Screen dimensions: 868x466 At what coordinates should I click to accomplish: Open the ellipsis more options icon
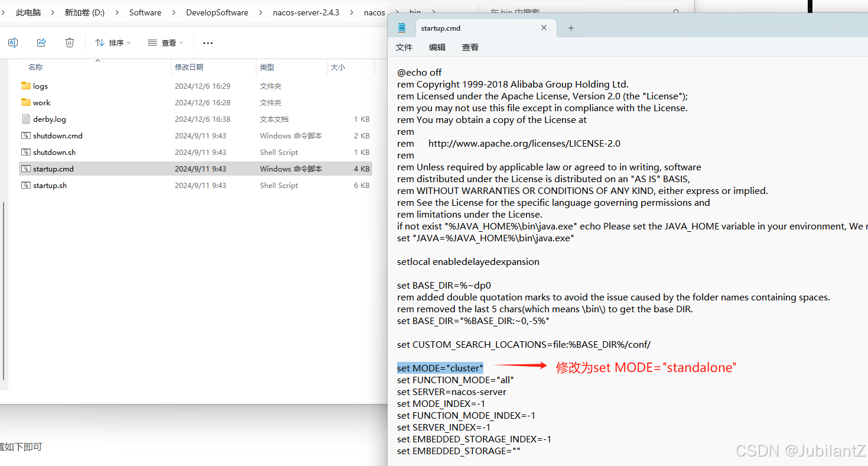[x=207, y=42]
